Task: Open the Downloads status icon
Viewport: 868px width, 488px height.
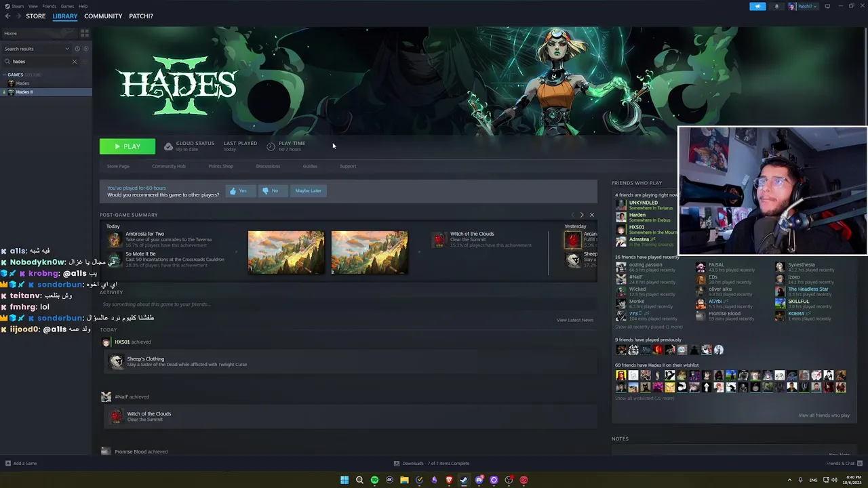Action: (x=397, y=464)
